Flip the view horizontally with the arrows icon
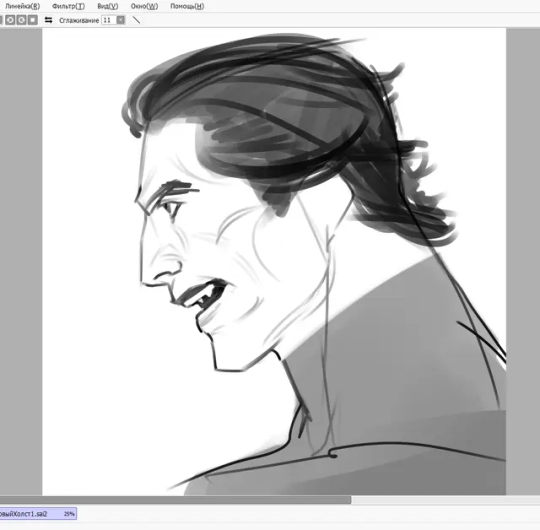 (x=48, y=20)
